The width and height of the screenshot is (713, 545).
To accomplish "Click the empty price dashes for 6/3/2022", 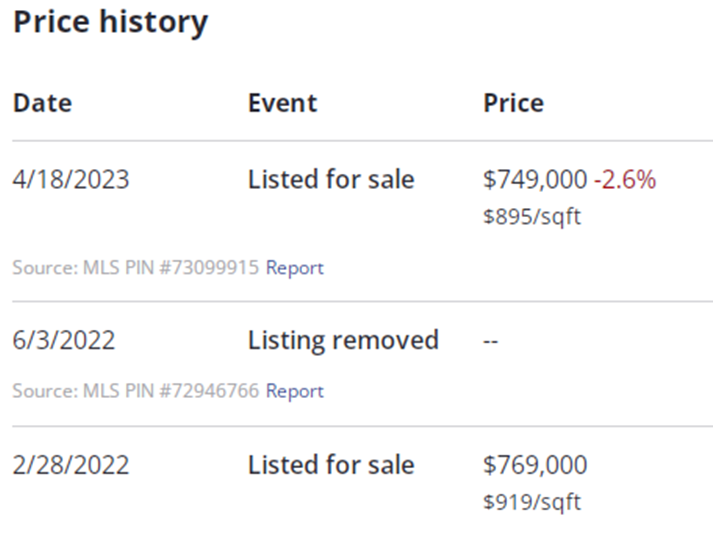I will pyautogui.click(x=491, y=341).
